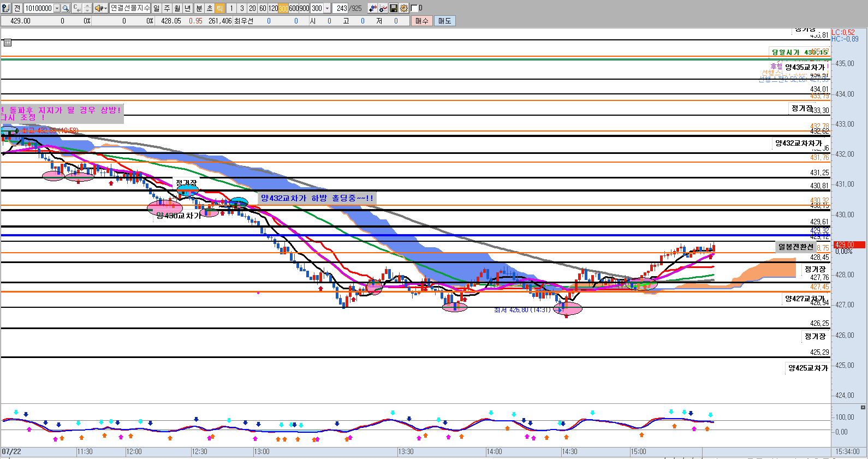Choose the 1 interval button
The height and width of the screenshot is (459, 868).
tap(231, 8)
